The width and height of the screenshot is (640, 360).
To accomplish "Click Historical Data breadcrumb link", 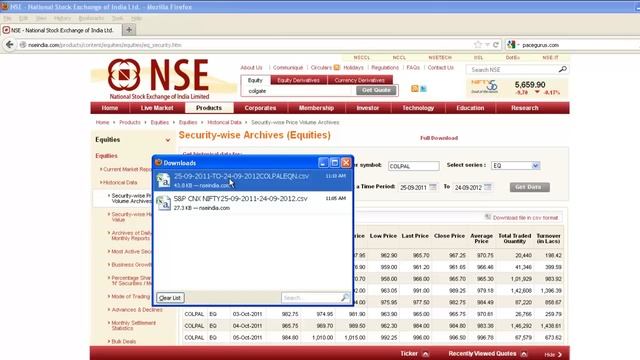I will point(224,122).
